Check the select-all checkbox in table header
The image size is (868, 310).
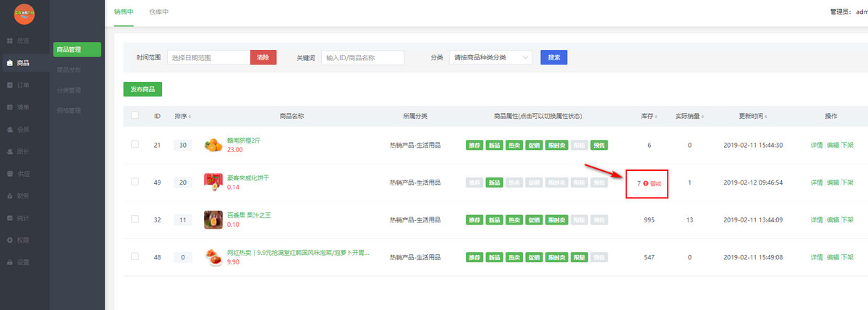[x=135, y=115]
